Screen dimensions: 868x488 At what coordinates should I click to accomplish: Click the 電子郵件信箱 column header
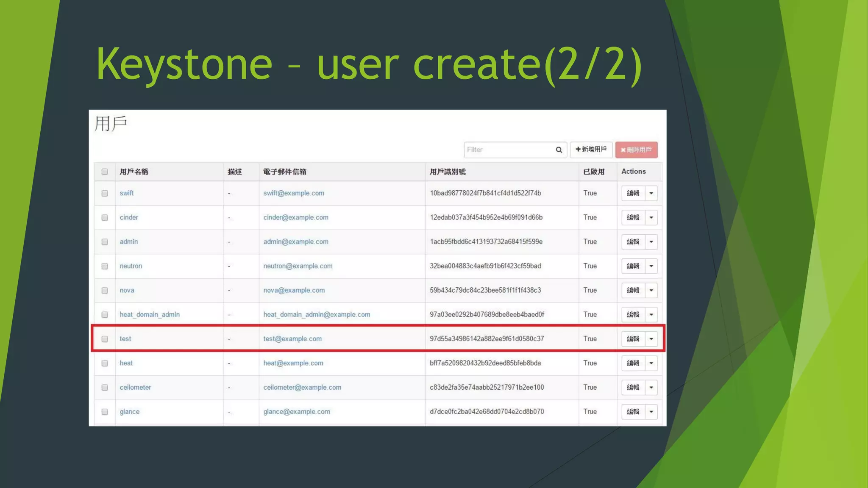click(x=284, y=172)
